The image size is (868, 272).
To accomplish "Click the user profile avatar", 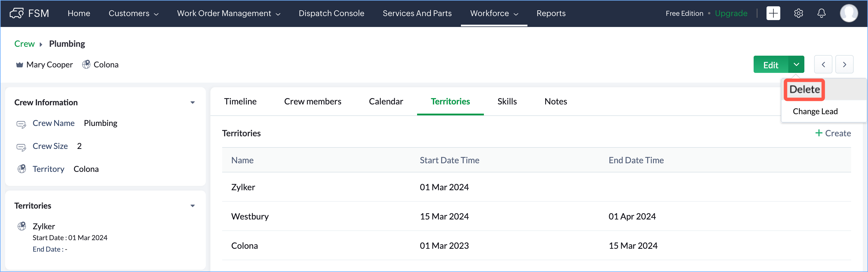I will coord(849,13).
